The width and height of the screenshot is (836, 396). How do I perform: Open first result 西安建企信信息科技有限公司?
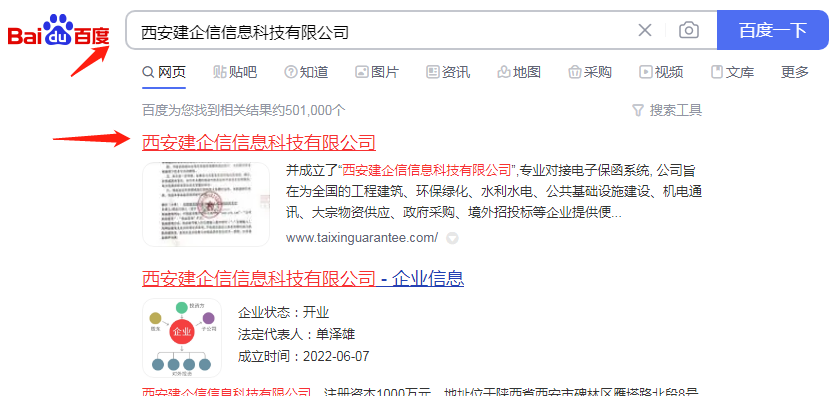[x=259, y=143]
